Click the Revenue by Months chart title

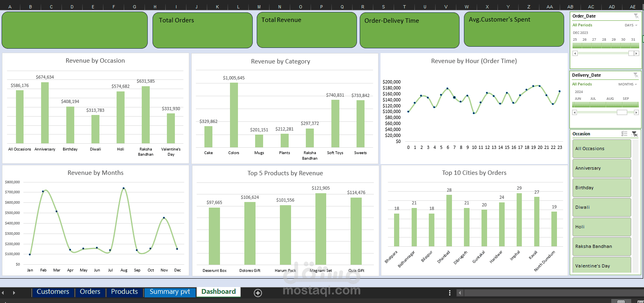coord(95,173)
